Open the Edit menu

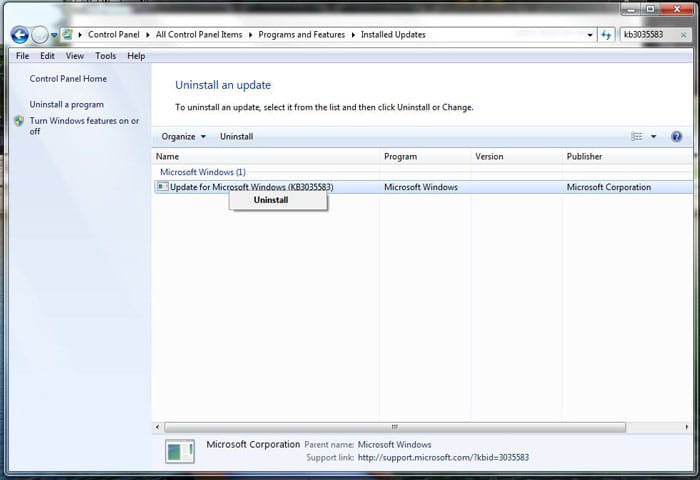tap(47, 56)
